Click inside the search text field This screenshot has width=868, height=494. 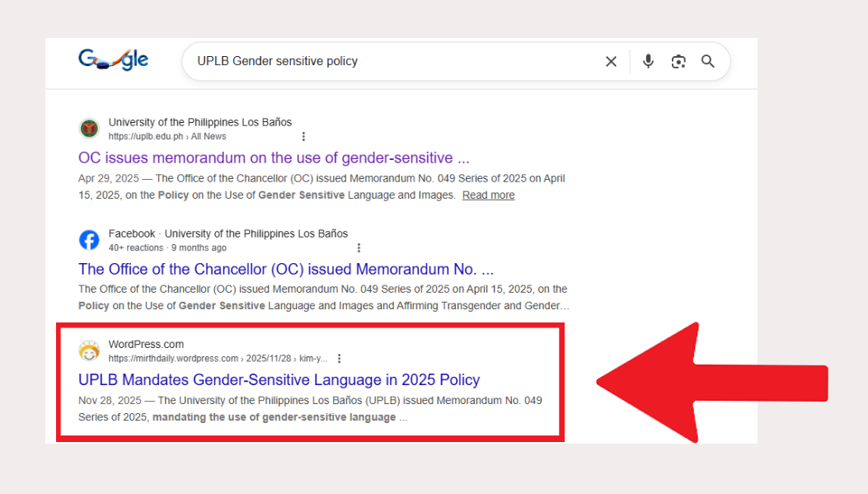point(387,61)
